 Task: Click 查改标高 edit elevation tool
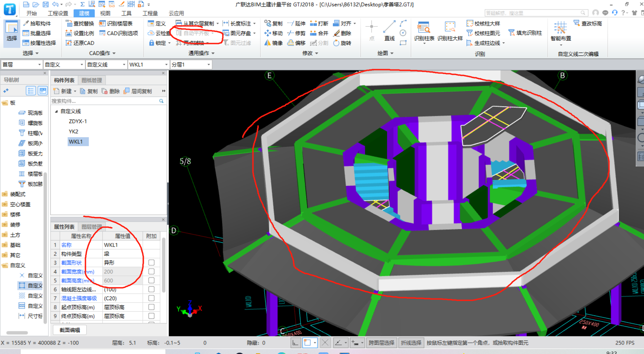[588, 23]
